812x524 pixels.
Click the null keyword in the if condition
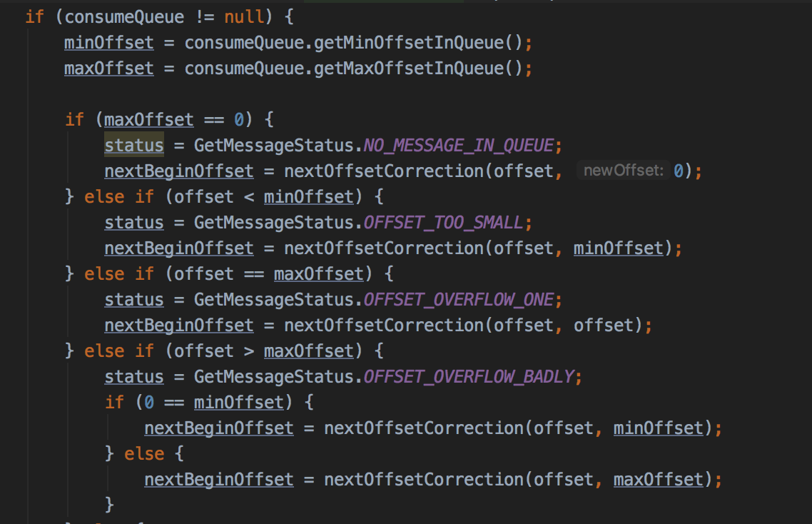pos(244,17)
